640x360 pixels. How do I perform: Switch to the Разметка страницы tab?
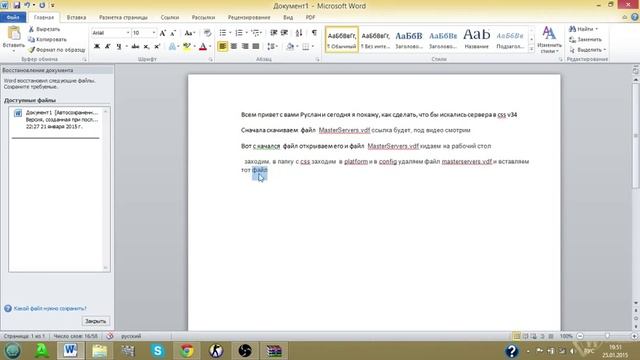coord(123,18)
